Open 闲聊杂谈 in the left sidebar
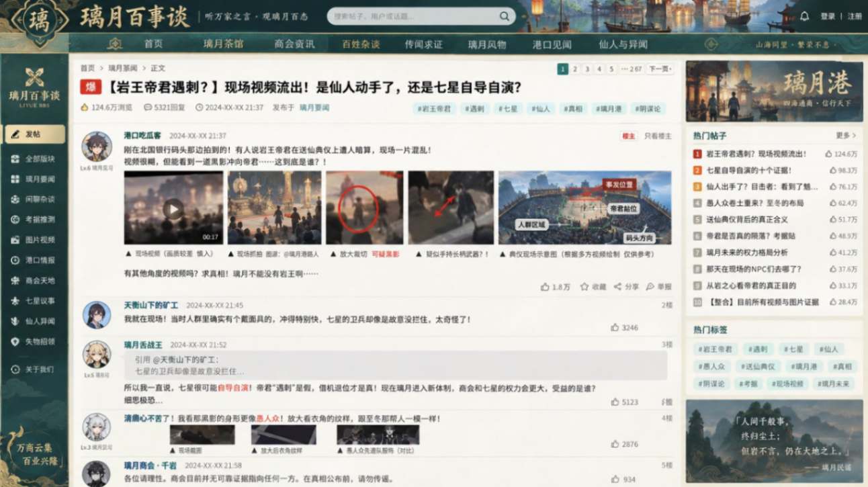Viewport: 868px width, 487px height. [34, 200]
